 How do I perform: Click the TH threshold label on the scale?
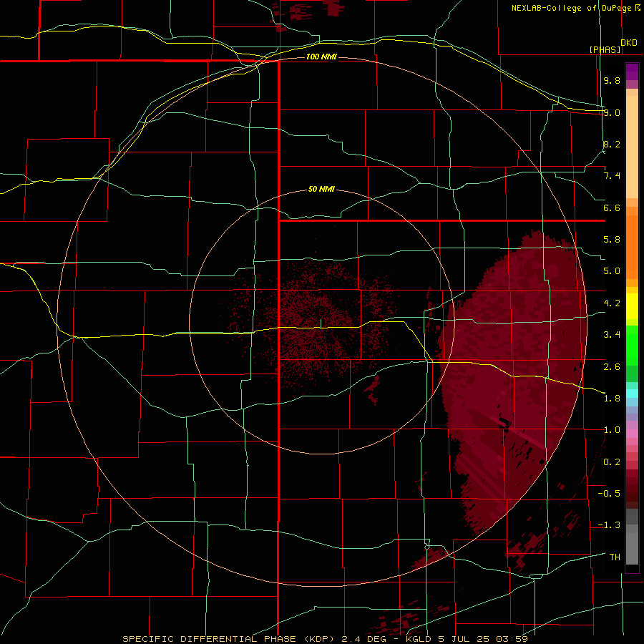coord(615,557)
